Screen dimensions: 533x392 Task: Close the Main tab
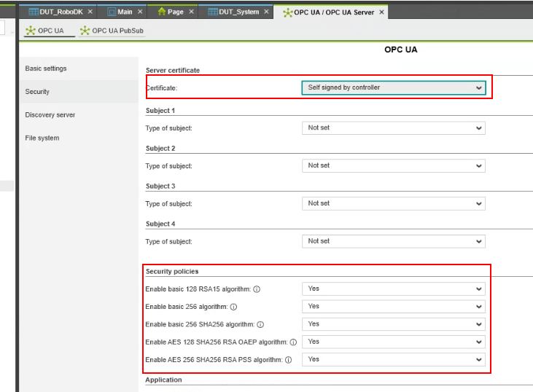click(x=140, y=12)
